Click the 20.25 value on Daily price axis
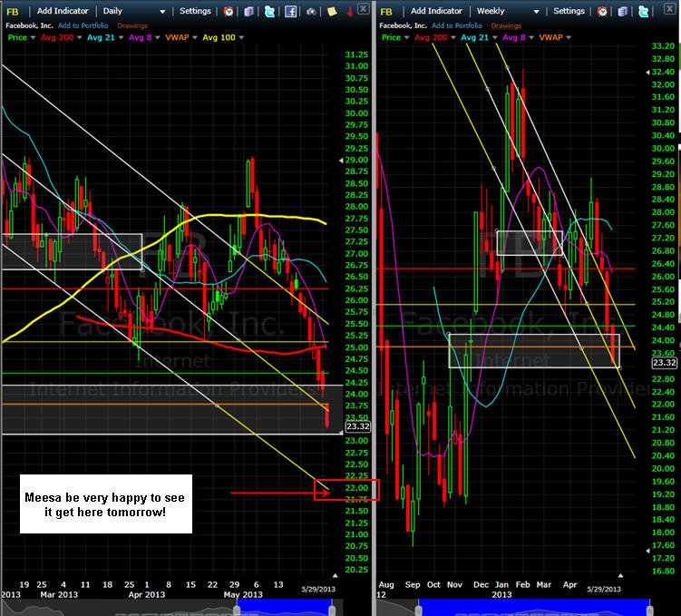The image size is (681, 616). pos(356,570)
